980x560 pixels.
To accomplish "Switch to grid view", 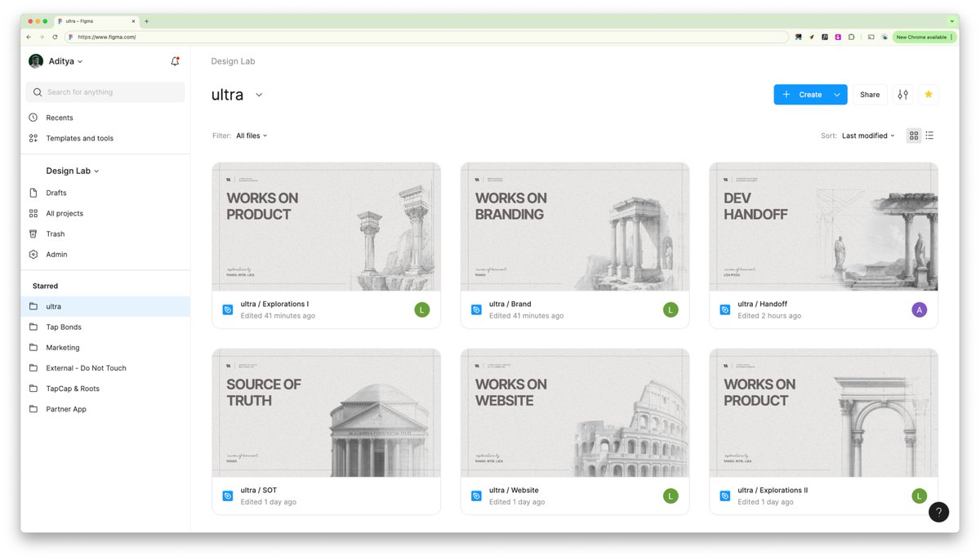I will [x=914, y=136].
